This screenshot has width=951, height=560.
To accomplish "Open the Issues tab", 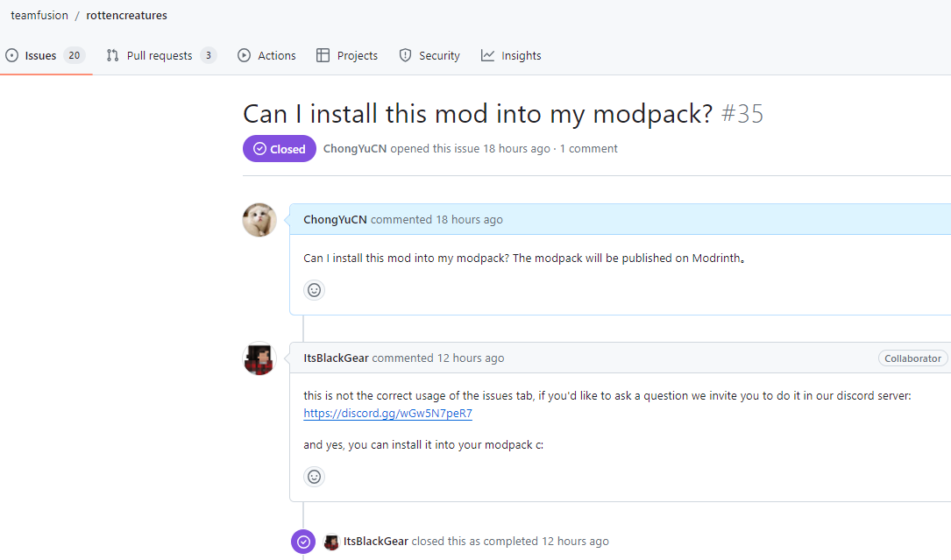I will pos(46,56).
